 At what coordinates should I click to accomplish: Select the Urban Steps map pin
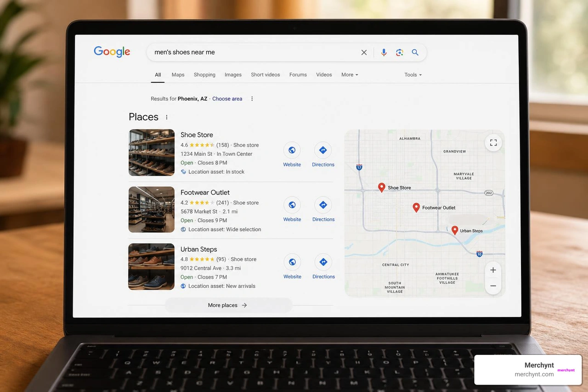455,230
